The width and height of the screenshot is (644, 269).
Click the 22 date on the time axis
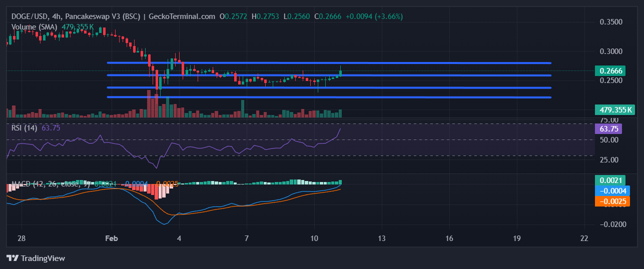584,238
